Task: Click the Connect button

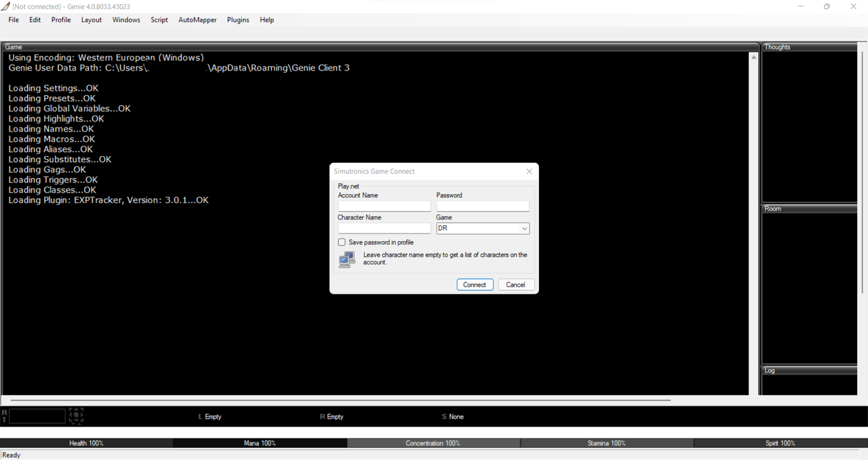Action: [475, 284]
